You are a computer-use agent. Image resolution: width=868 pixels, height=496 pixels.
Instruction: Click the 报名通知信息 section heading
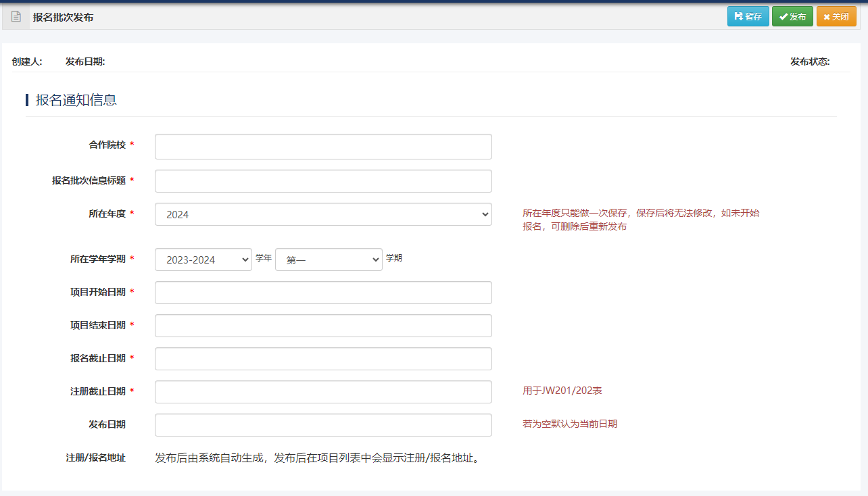pos(76,100)
